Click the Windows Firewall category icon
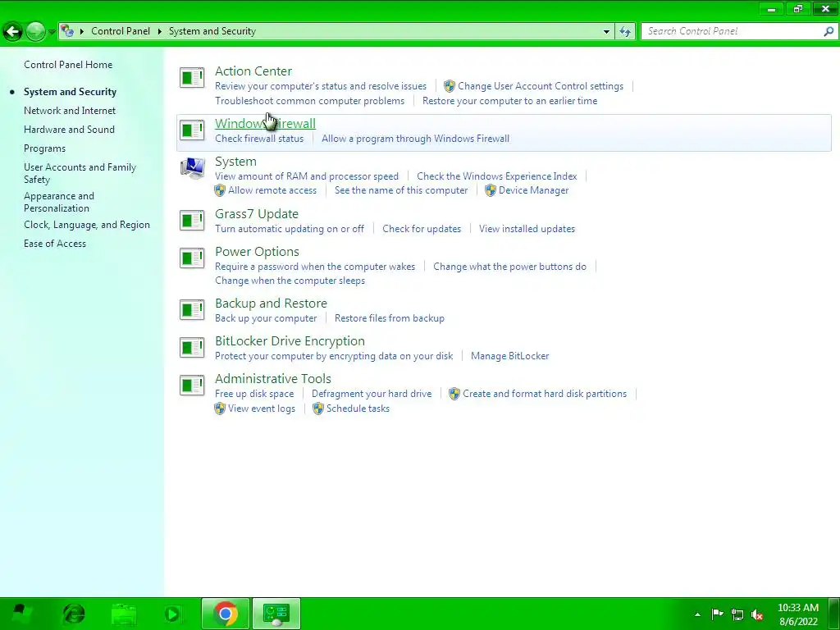Screen dimensions: 840x630 192,130
